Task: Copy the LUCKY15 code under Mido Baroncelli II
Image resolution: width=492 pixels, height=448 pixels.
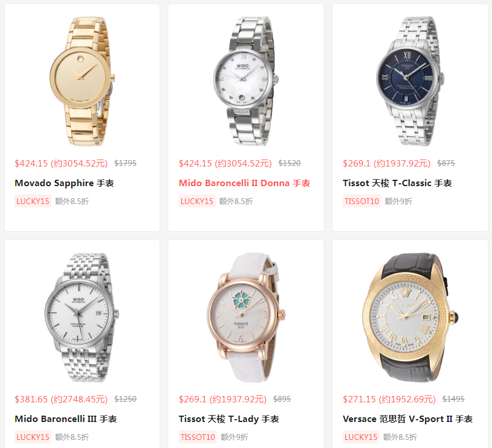Action: pos(197,201)
